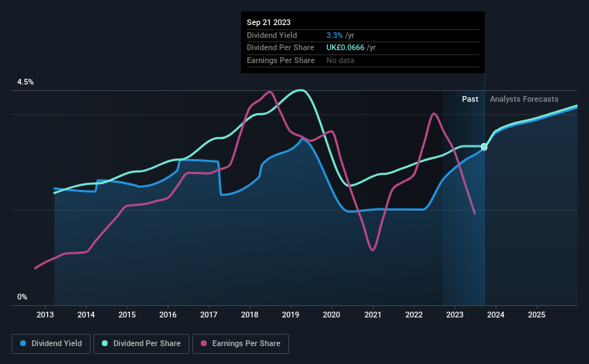Select the 2024 x-axis label
Image resolution: width=589 pixels, height=364 pixels.
pyautogui.click(x=496, y=315)
